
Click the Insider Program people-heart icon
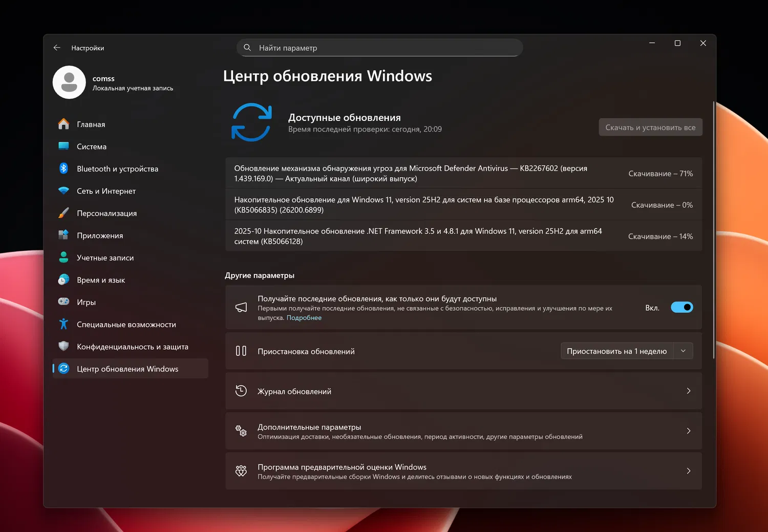(241, 471)
